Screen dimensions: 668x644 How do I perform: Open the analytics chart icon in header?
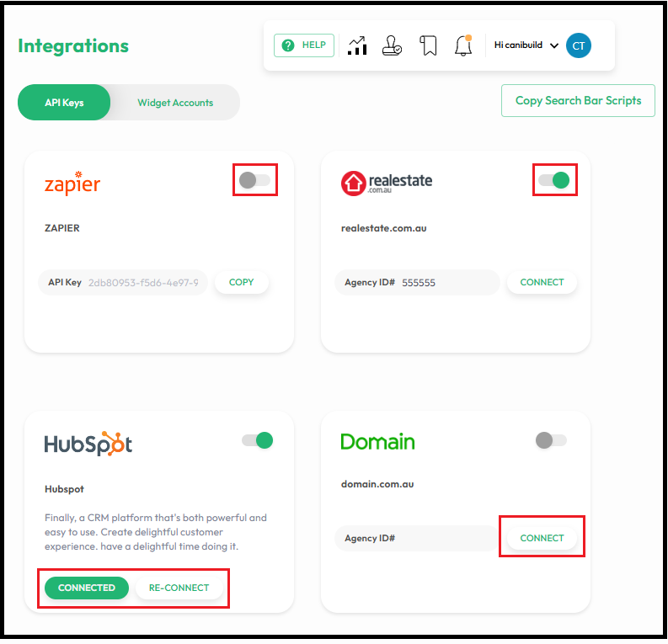[357, 45]
